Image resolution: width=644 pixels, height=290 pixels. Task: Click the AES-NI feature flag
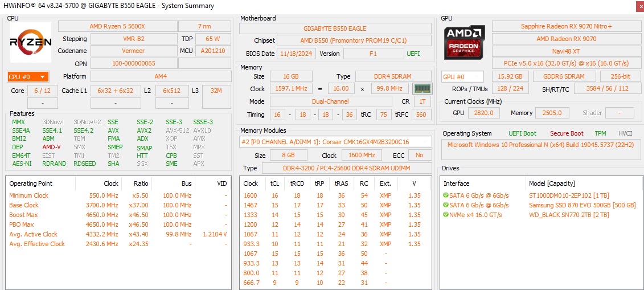21,164
